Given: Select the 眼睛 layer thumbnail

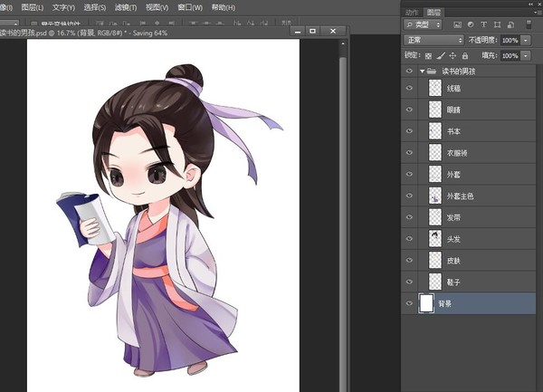Looking at the screenshot, I should pos(435,110).
